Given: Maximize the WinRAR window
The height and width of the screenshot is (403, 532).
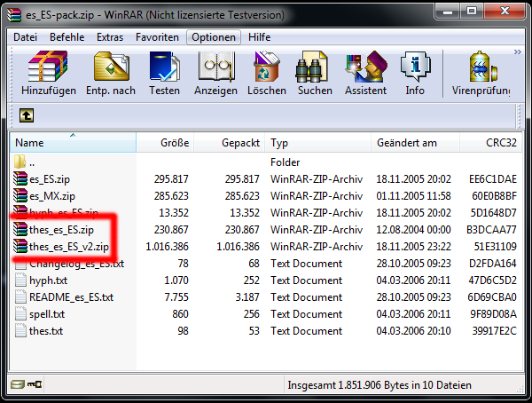Looking at the screenshot, I should (x=472, y=12).
